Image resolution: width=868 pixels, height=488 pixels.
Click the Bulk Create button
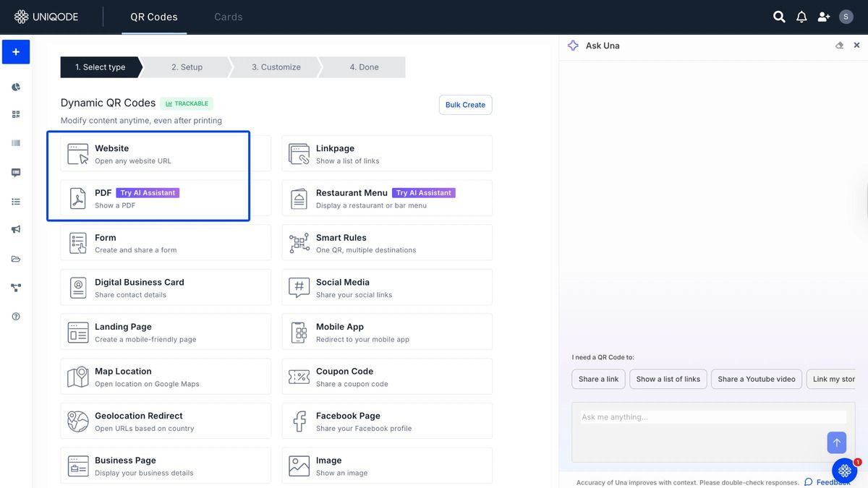click(465, 105)
